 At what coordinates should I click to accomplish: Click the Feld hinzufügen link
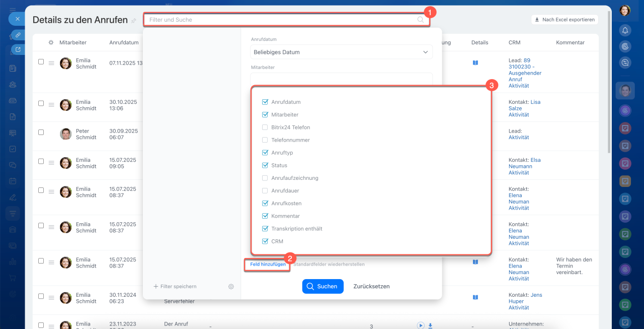tap(268, 265)
